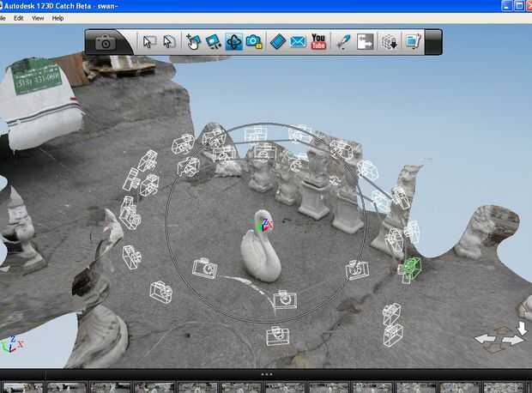Open the Help menu
The image size is (532, 393).
tap(57, 18)
